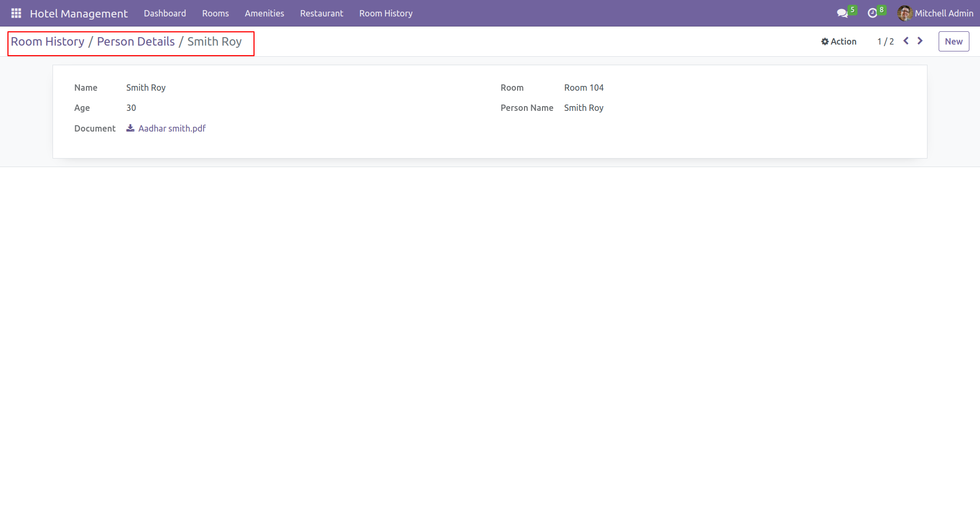The width and height of the screenshot is (980, 505).
Task: Click the Name value Smith Roy
Action: (146, 88)
